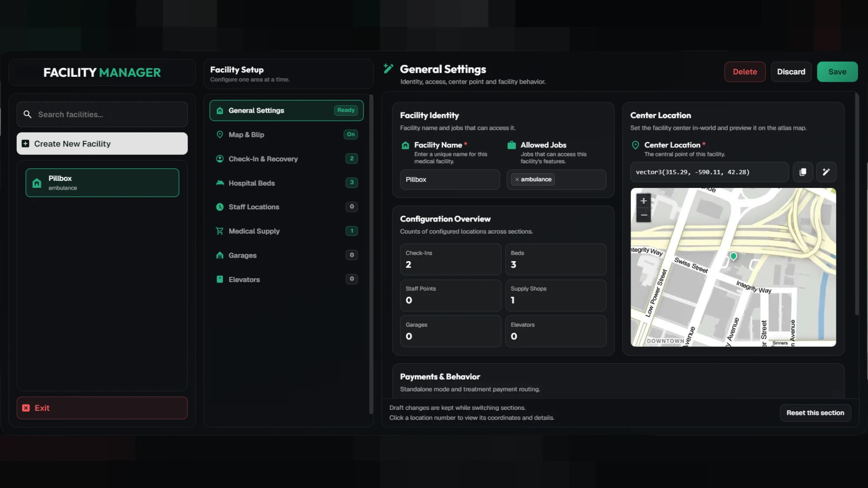Click the count badge 2 for Check-In & Recovery

pyautogui.click(x=352, y=159)
